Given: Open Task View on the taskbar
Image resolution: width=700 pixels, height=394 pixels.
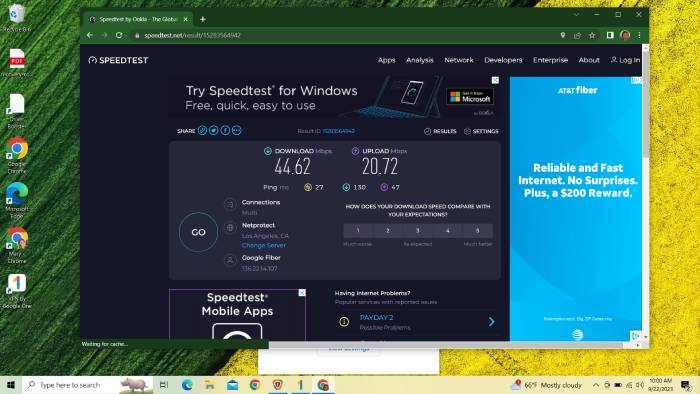Looking at the screenshot, I should click(164, 385).
